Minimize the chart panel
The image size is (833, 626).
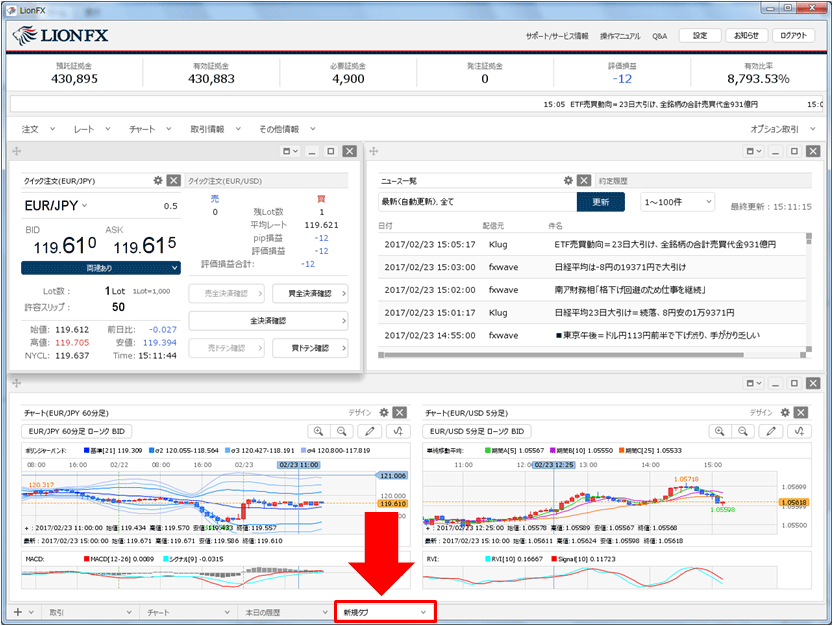[x=776, y=383]
